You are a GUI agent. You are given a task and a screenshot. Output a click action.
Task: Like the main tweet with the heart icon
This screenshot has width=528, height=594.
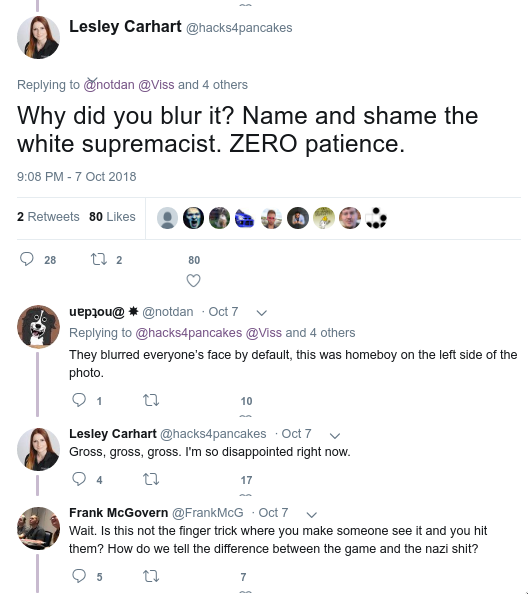click(x=193, y=280)
